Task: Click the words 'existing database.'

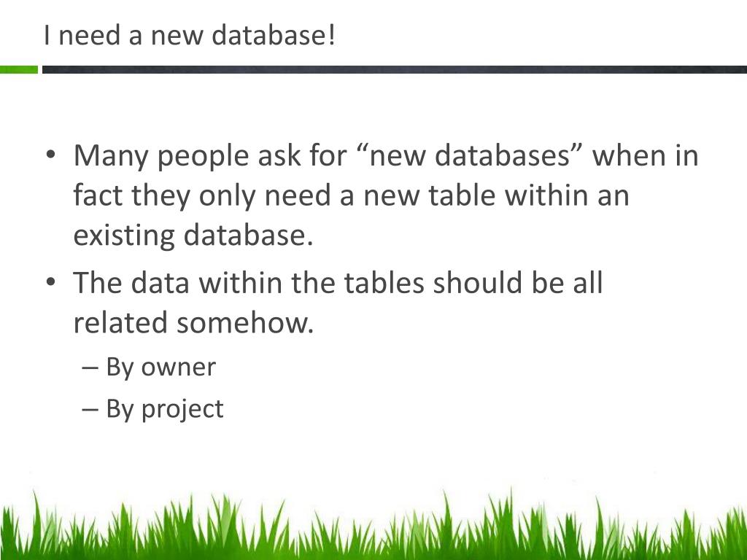Action: coord(193,236)
